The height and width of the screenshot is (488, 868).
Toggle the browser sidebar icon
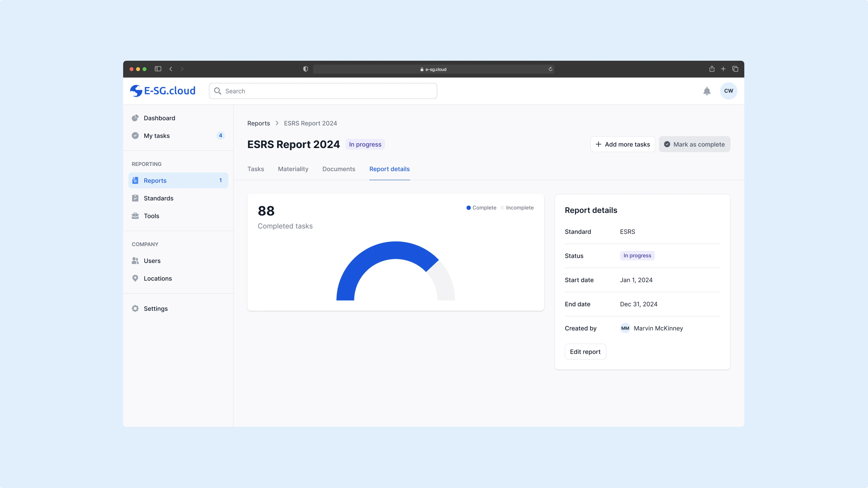tap(158, 69)
